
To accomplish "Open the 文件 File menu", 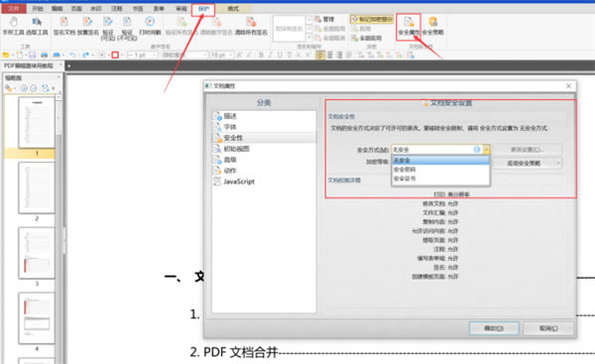I will (x=14, y=8).
